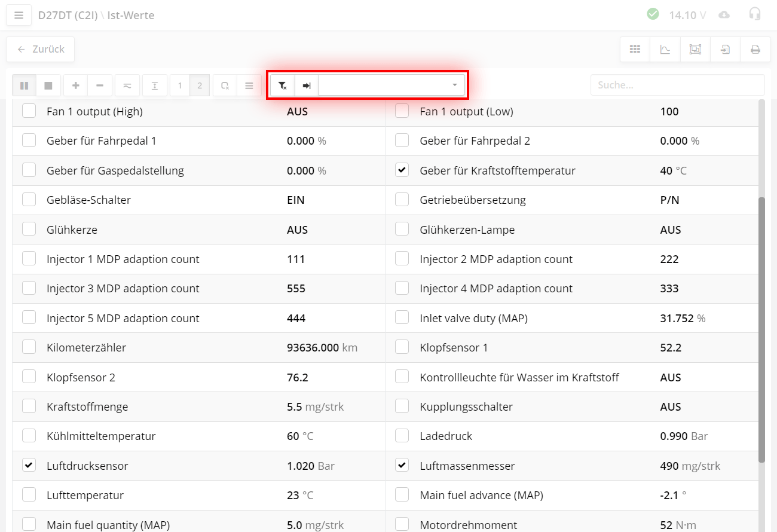Viewport: 777px width, 532px height.
Task: Stop the live data recording
Action: coord(48,85)
